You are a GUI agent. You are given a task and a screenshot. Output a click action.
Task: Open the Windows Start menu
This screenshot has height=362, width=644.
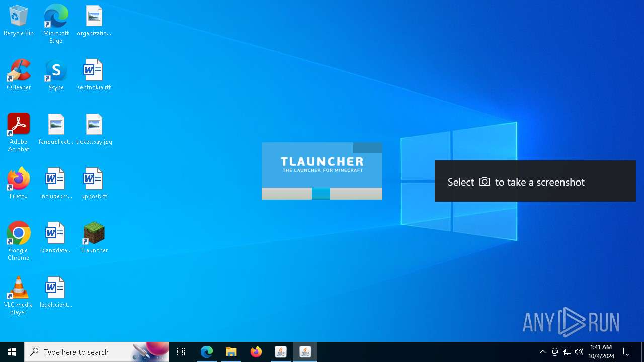click(x=12, y=352)
